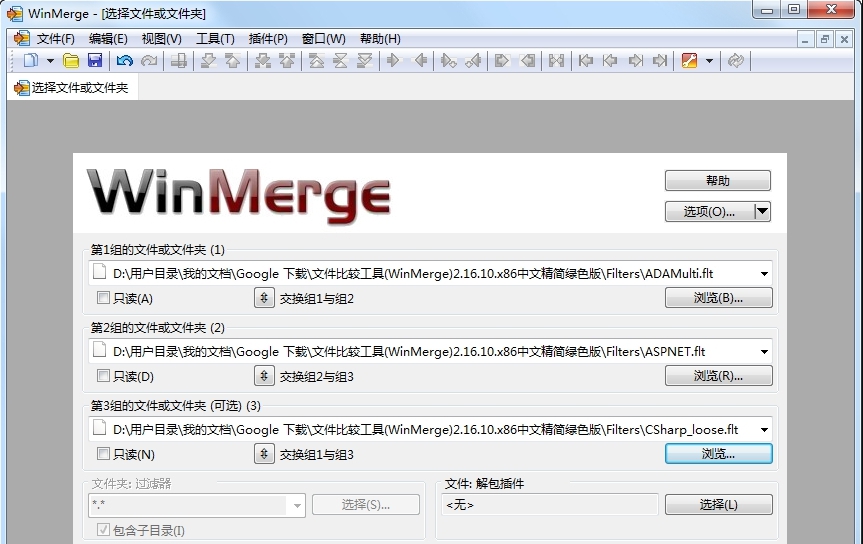Click the Copy to right arrow icon
This screenshot has height=544, width=863.
click(x=394, y=61)
